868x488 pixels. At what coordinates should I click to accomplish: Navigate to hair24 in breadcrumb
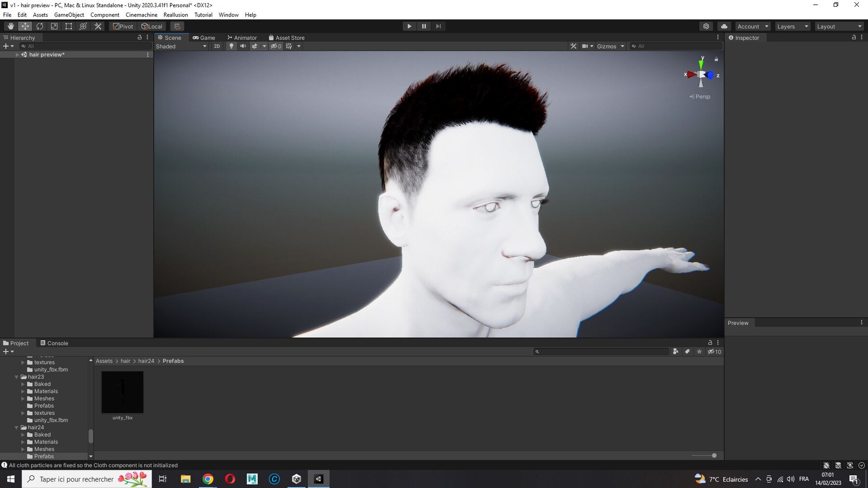click(146, 361)
